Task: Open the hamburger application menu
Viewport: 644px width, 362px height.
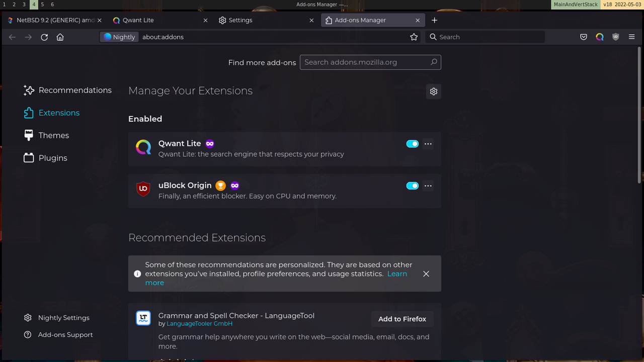Action: tap(631, 37)
